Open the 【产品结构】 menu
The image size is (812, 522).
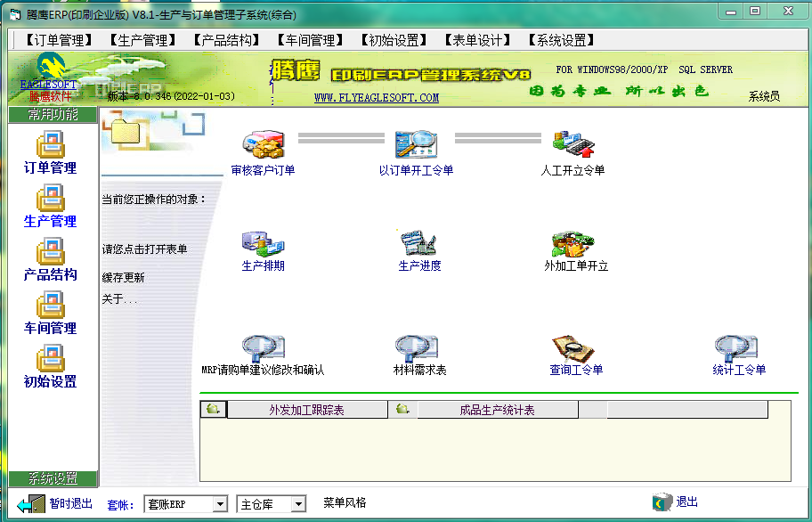[x=226, y=40]
